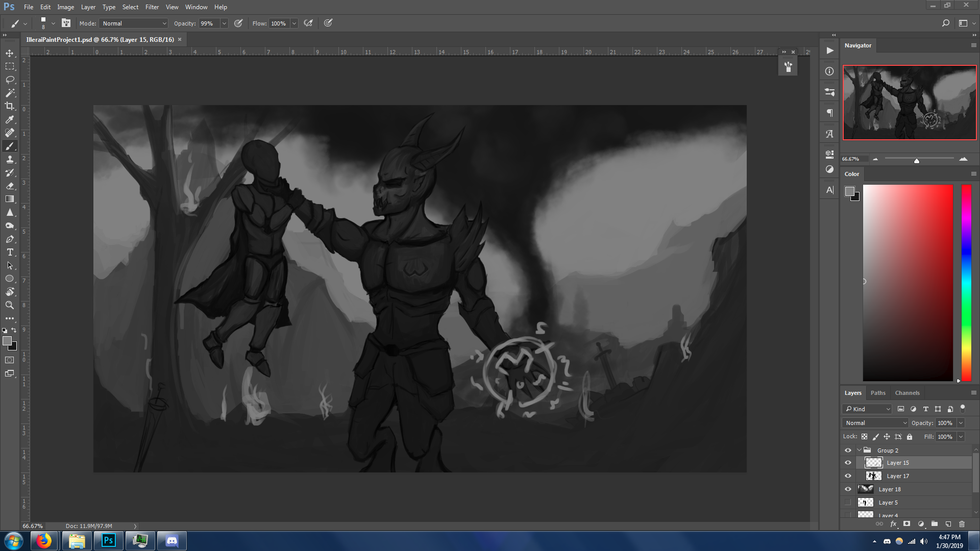This screenshot has width=980, height=551.
Task: Create a new layer
Action: [948, 524]
